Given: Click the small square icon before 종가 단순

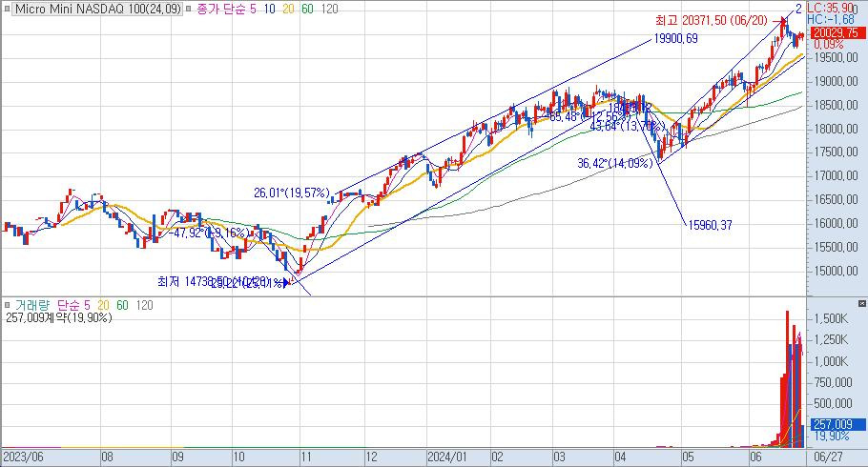Looking at the screenshot, I should 189,9.
